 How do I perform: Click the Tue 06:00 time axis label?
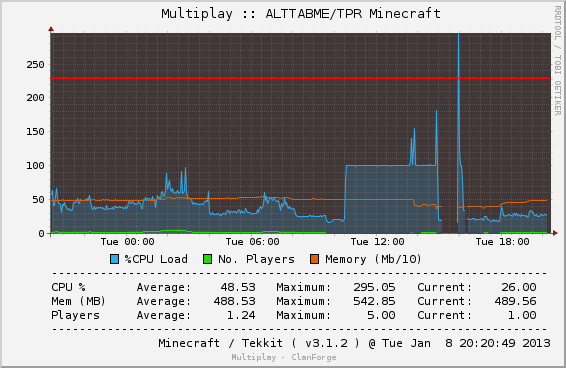pos(252,242)
